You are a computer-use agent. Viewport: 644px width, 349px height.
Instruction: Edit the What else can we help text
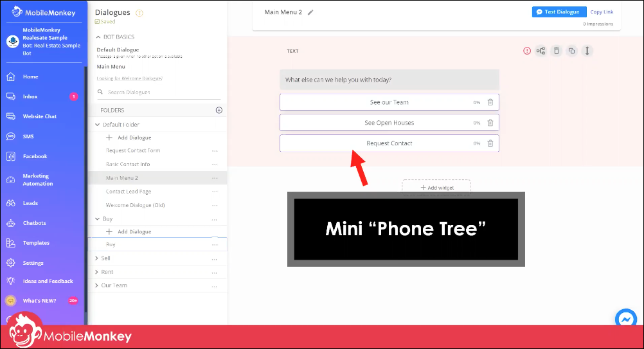389,80
